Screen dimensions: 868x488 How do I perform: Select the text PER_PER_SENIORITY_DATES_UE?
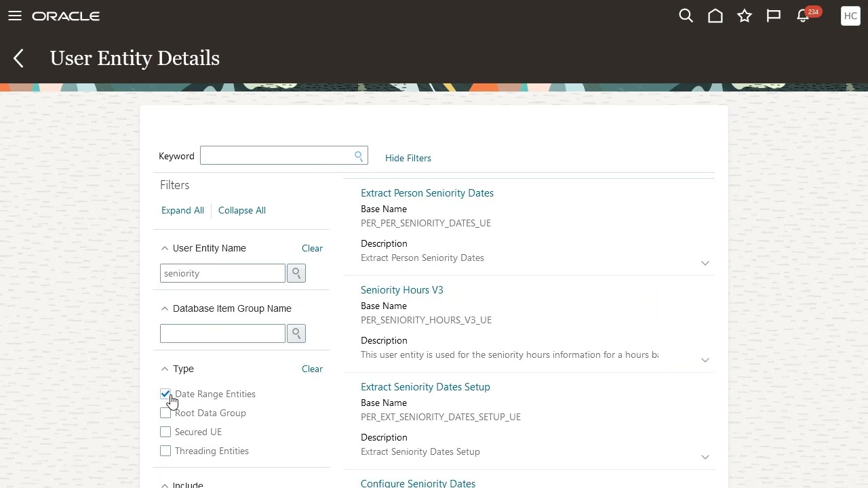click(x=426, y=223)
